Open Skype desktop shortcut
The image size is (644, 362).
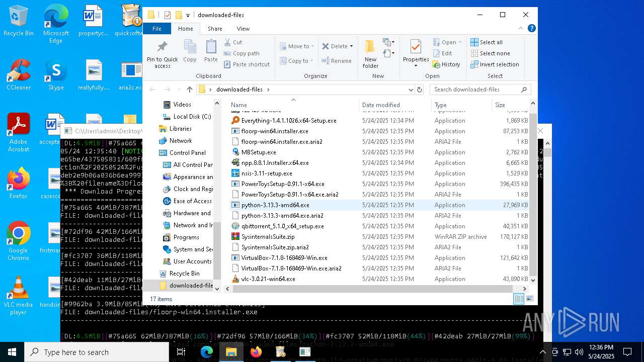56,75
